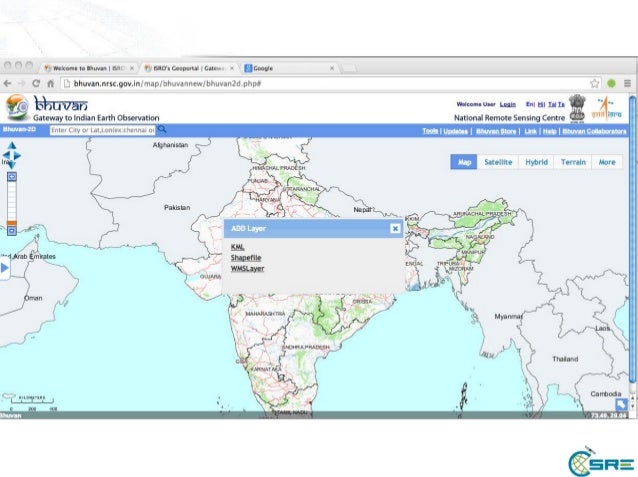This screenshot has width=638, height=477.
Task: Select the Map base layer
Action: click(464, 162)
